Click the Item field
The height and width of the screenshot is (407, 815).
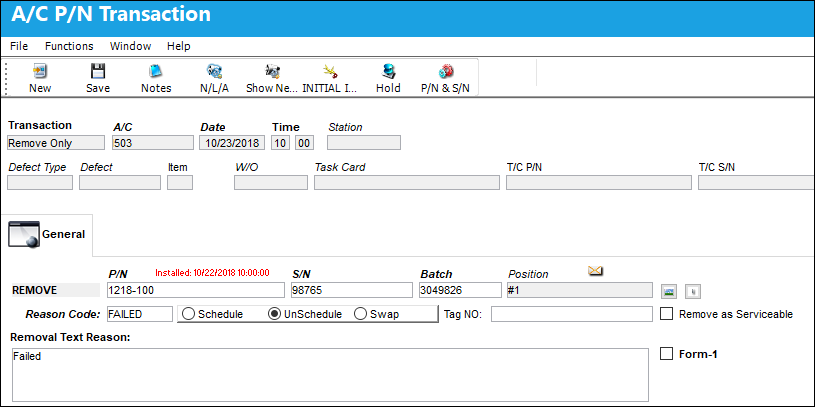point(180,182)
